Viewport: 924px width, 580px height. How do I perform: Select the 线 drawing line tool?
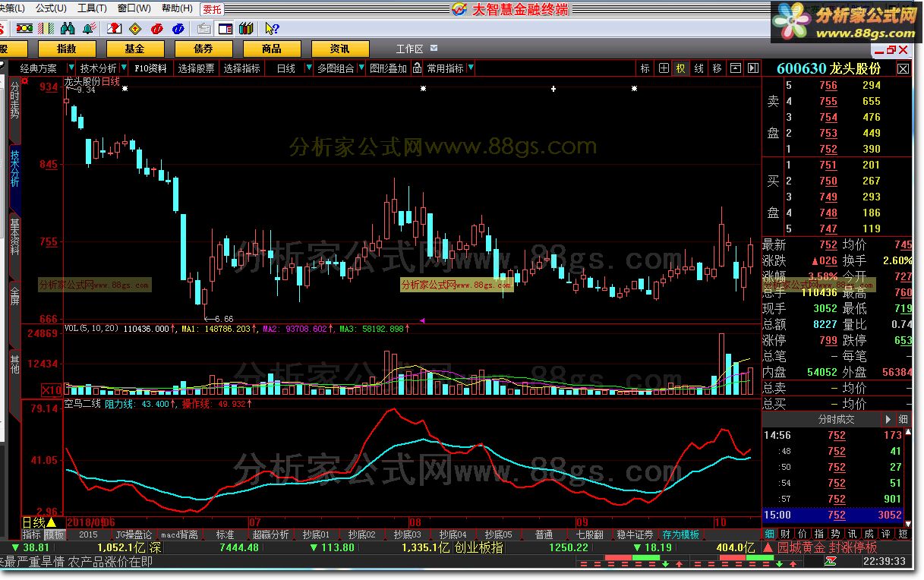coord(699,68)
